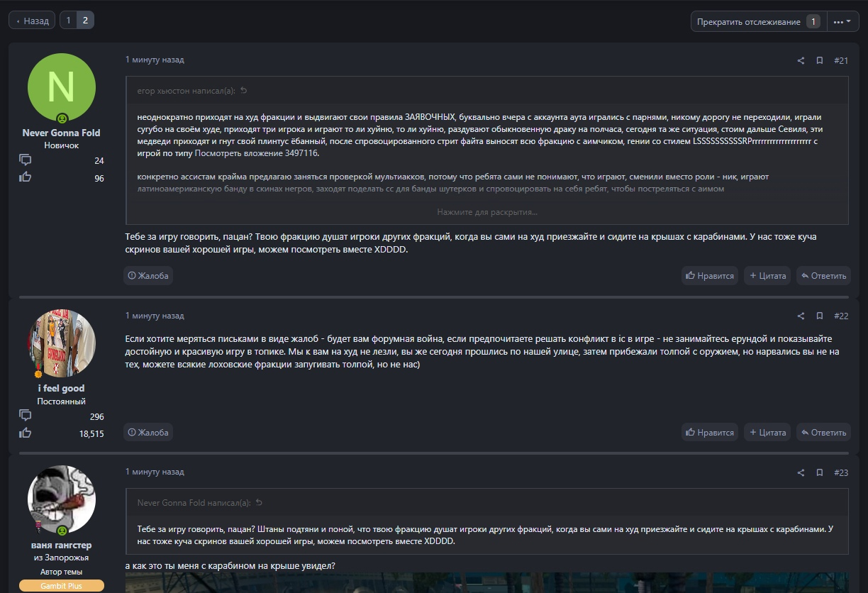Bookmark post #21
Screen dimensions: 868x593
(x=819, y=61)
